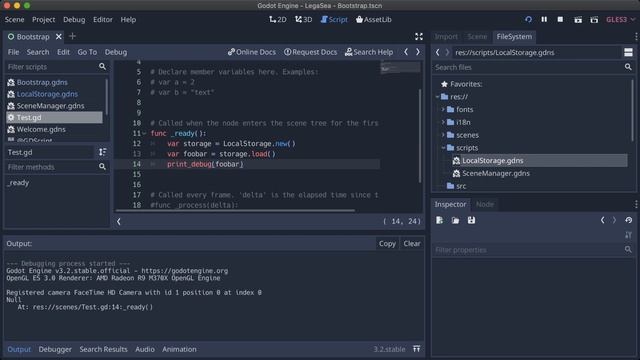Click the Filter methods field
The height and width of the screenshot is (360, 640).
click(x=57, y=167)
